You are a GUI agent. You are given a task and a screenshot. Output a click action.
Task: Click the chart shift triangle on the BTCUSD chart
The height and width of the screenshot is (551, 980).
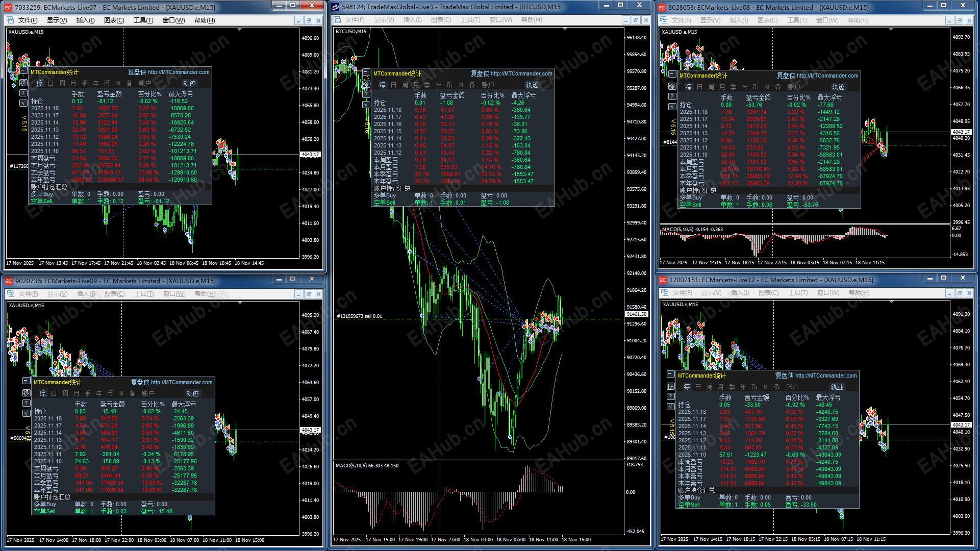[x=565, y=29]
